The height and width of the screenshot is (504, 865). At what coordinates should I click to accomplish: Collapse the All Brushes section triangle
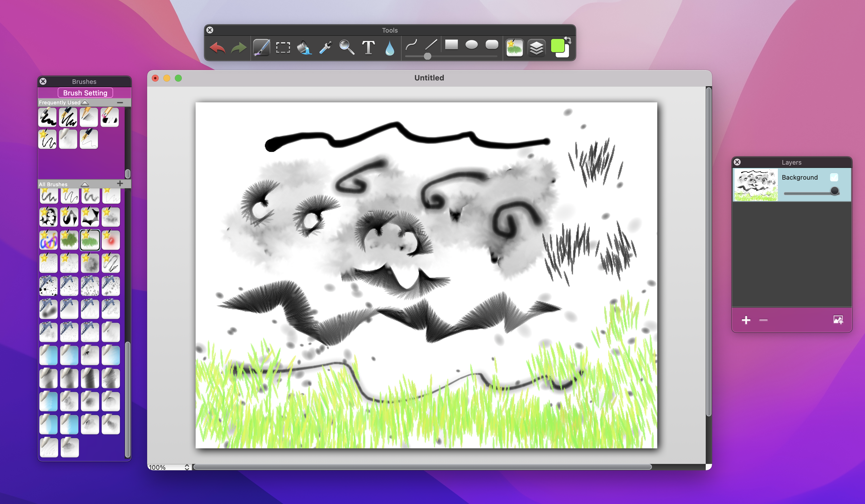(x=85, y=184)
